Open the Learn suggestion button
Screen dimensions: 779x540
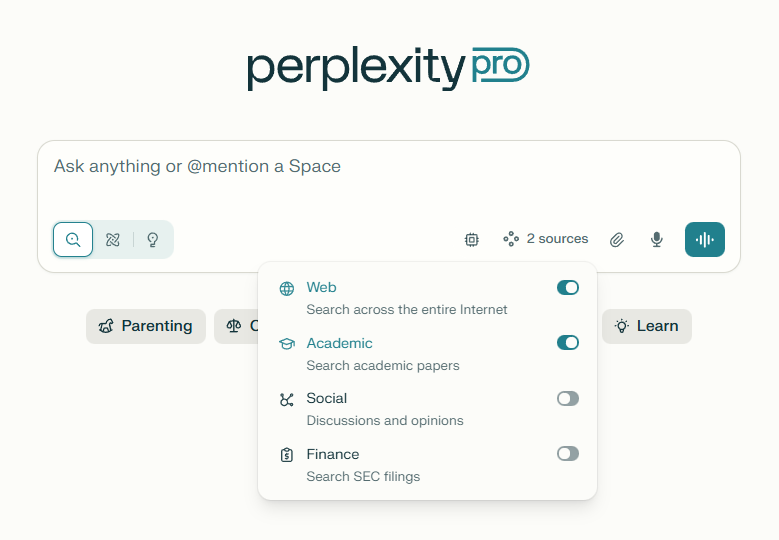(x=647, y=326)
